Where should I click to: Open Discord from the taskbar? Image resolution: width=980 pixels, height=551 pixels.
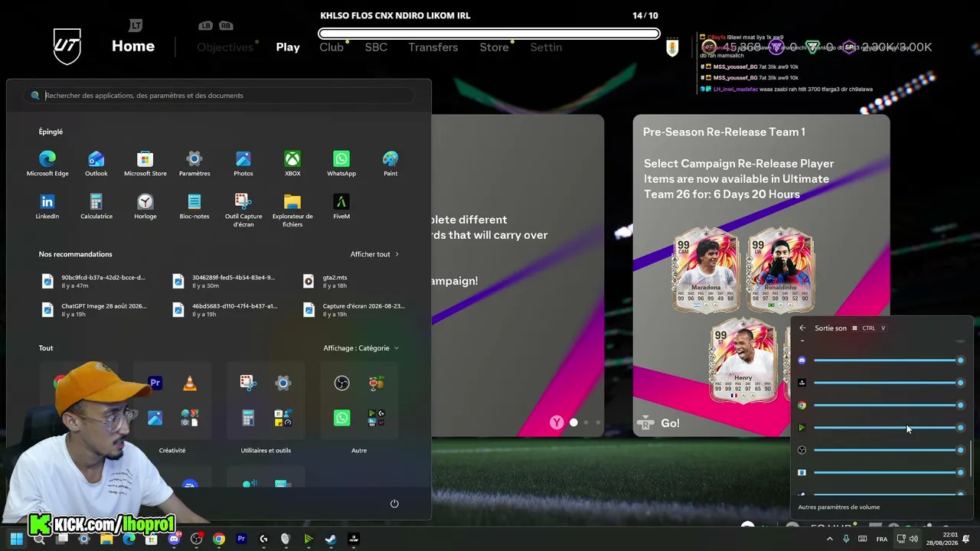(x=174, y=539)
